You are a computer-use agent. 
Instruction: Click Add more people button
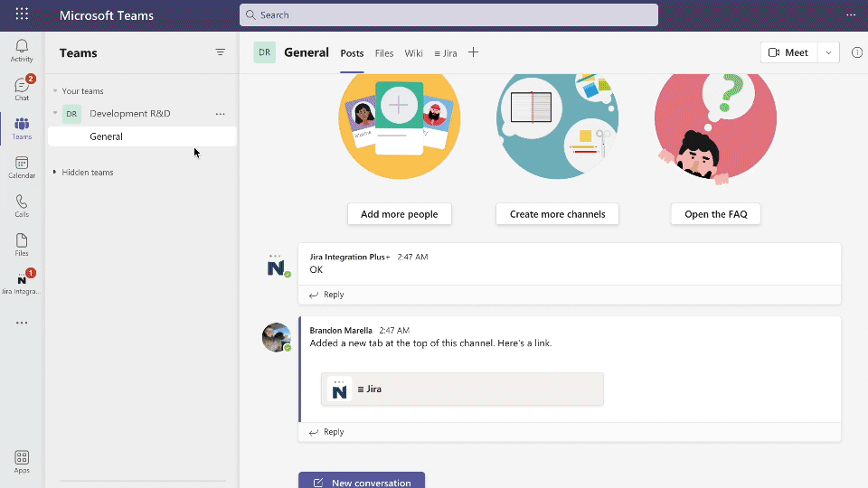pos(399,214)
